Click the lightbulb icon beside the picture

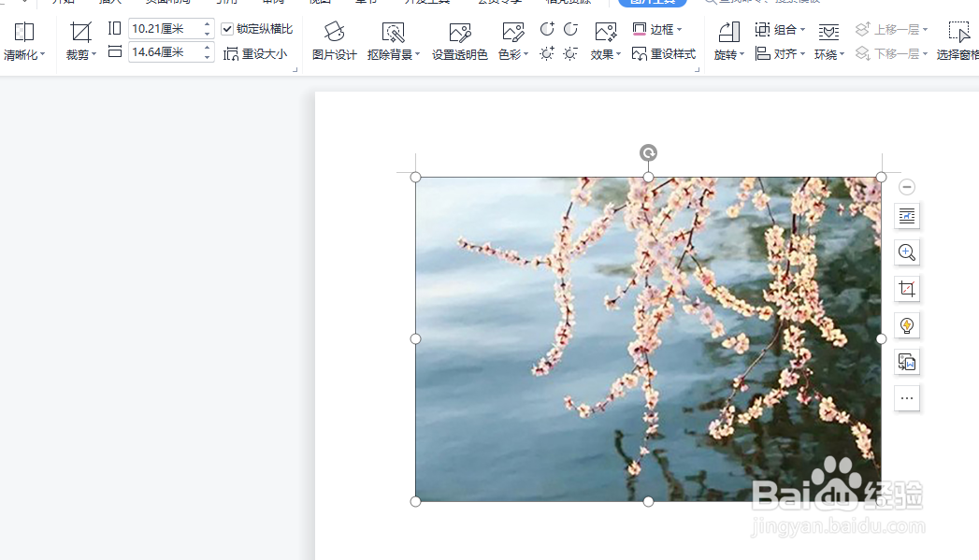(907, 325)
